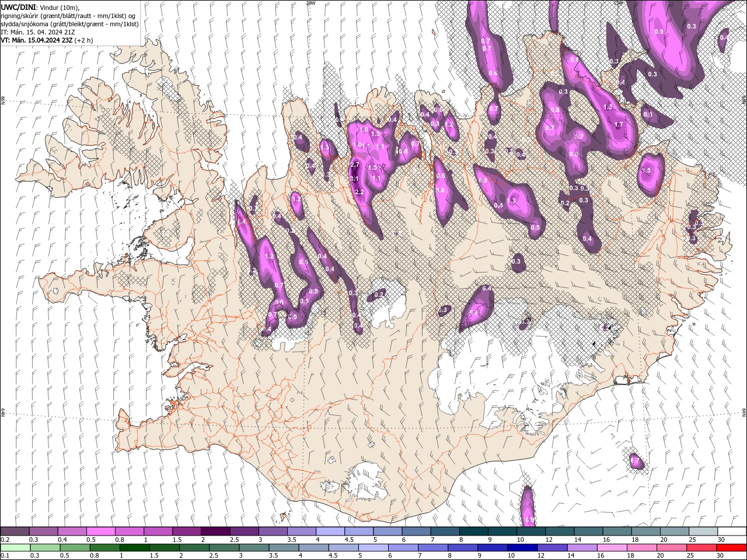This screenshot has width=747, height=560.
Task: Click the 'VT: Mán. 15.04.2024 23Z' valid time
Action: (x=36, y=40)
